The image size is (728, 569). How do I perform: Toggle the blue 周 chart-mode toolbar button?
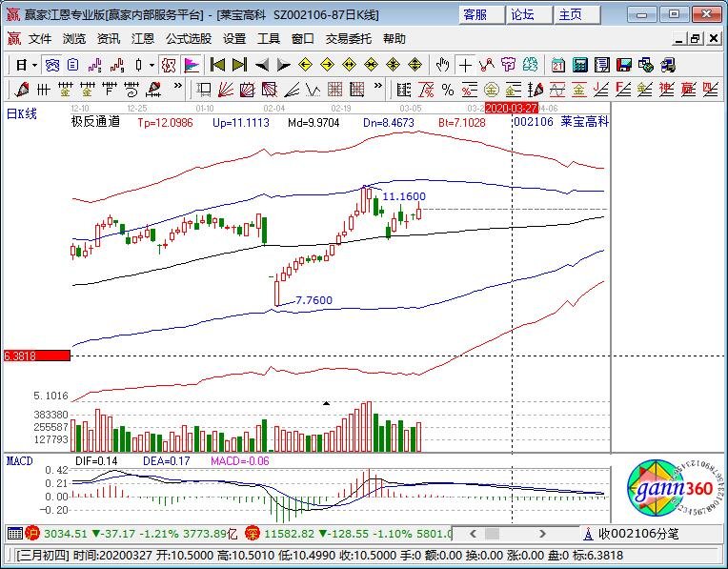click(51, 65)
